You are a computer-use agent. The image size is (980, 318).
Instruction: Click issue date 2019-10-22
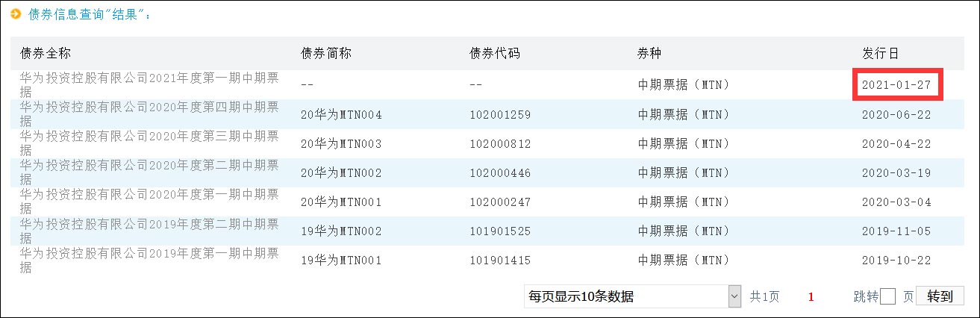click(896, 260)
